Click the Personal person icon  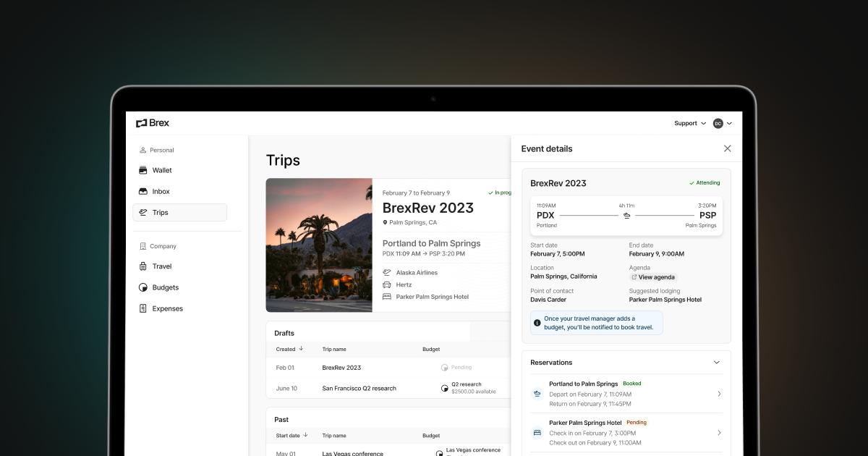coord(144,150)
